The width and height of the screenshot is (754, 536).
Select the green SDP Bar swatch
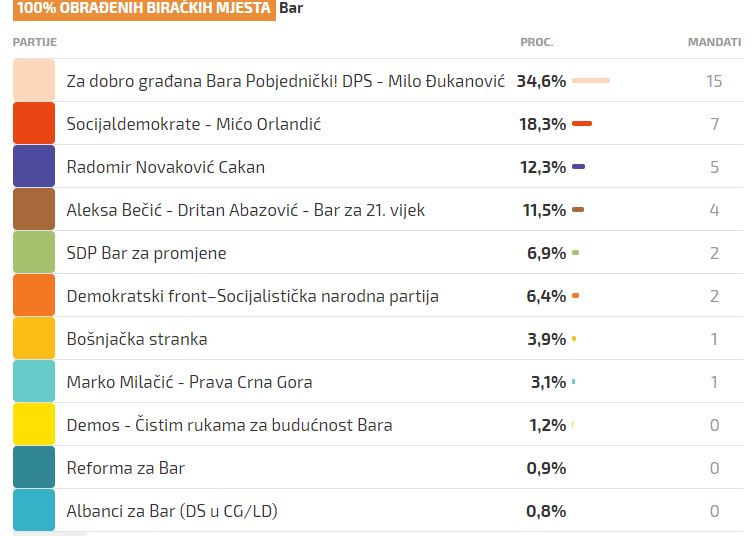(34, 252)
